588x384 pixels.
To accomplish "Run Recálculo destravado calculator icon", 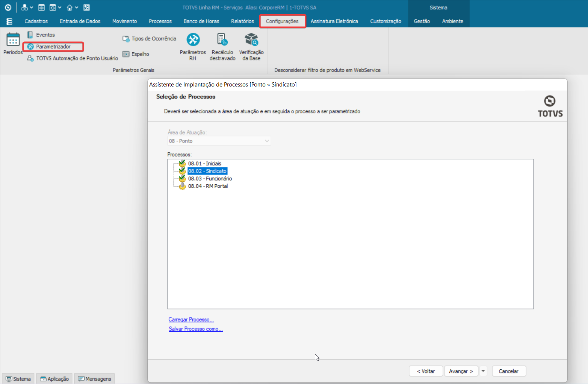I will click(222, 39).
